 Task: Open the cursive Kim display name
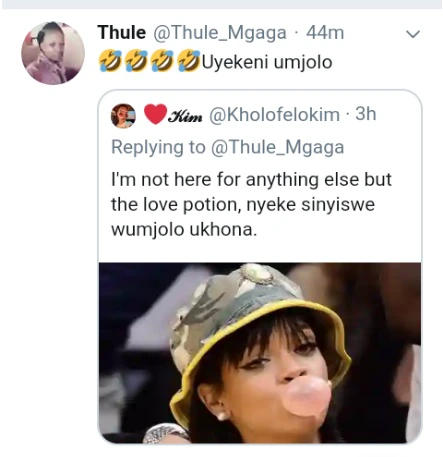click(185, 116)
